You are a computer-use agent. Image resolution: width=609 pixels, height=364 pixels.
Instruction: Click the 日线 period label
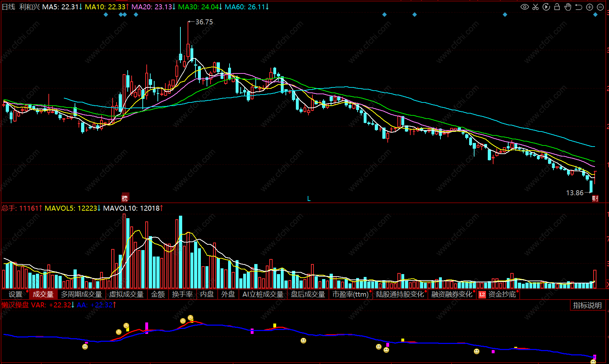pyautogui.click(x=9, y=7)
